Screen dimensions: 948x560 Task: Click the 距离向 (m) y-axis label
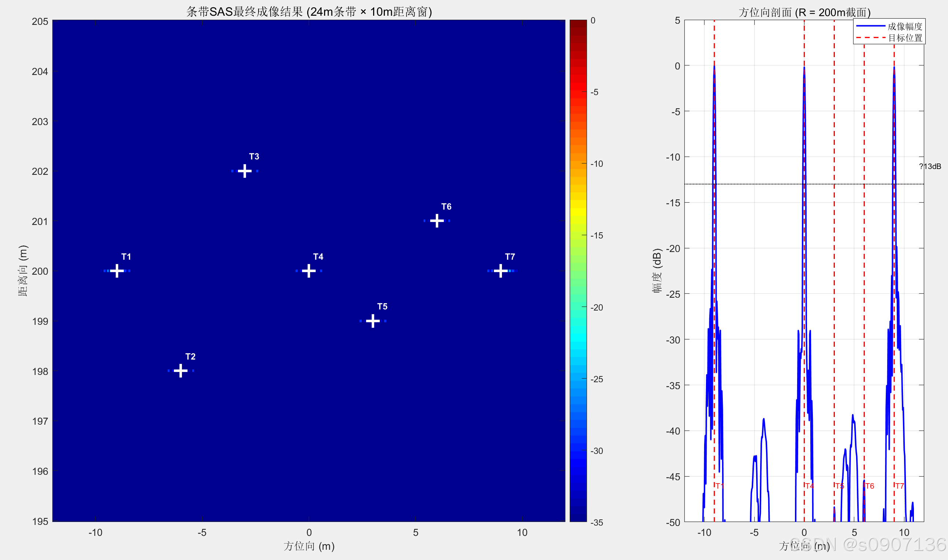click(x=23, y=271)
